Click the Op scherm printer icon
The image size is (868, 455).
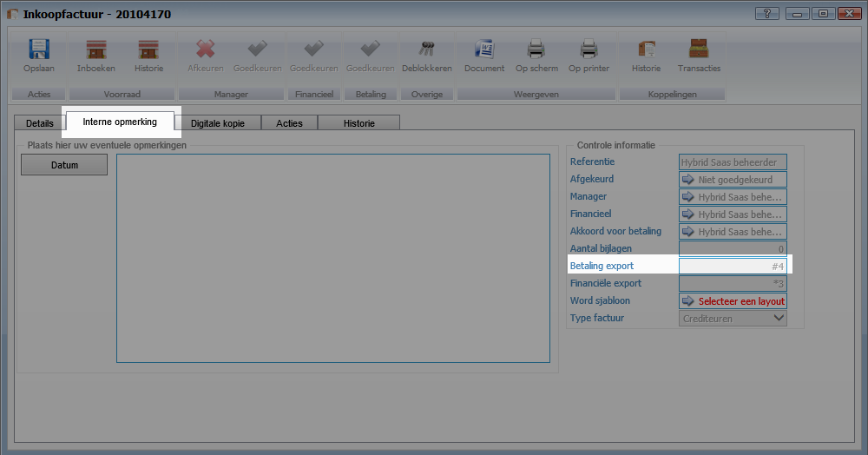[x=536, y=50]
